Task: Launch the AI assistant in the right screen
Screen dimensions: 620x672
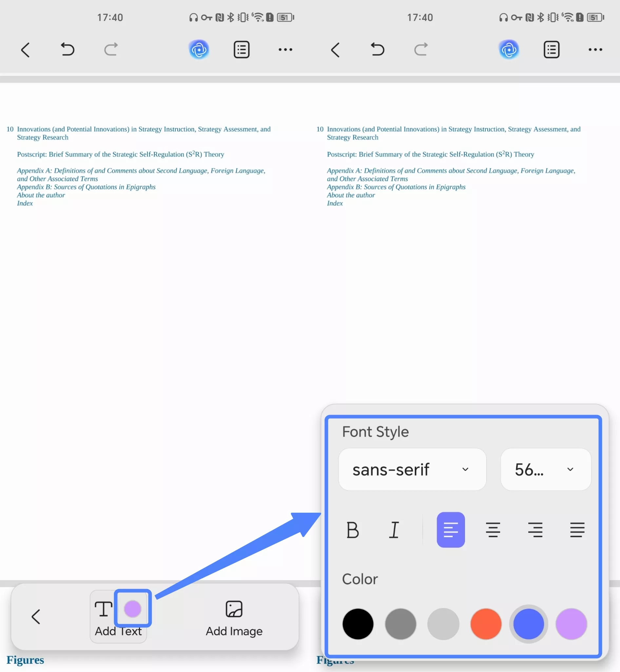Action: coord(509,50)
